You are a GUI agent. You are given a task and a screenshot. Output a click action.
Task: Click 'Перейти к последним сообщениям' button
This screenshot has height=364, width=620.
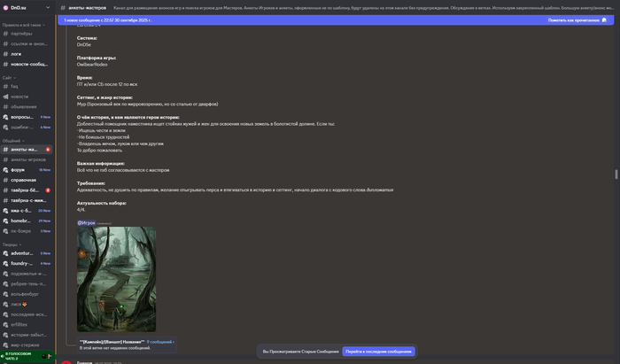point(378,352)
